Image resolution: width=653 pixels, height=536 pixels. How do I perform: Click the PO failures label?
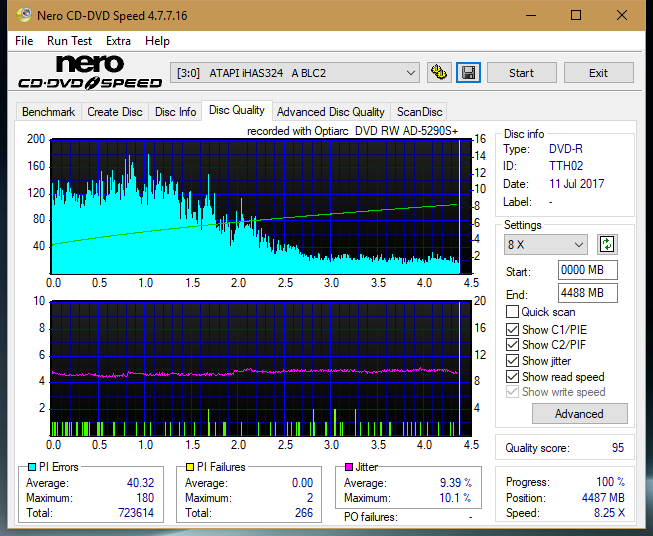371,517
